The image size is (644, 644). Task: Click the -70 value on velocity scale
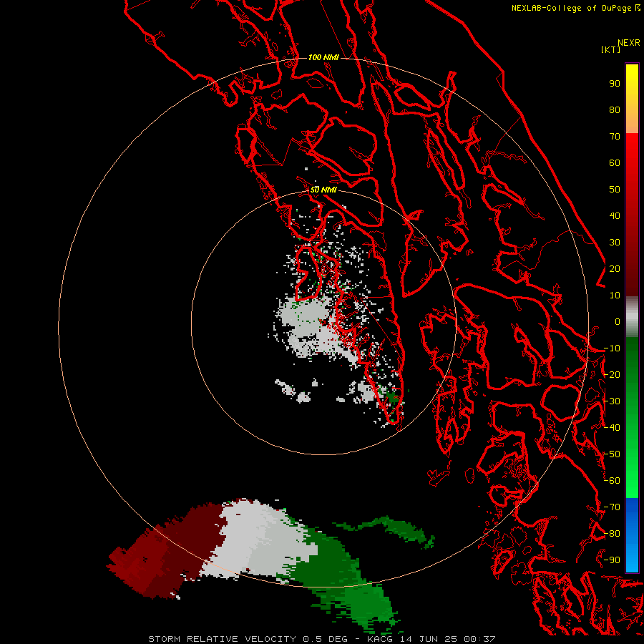pos(612,507)
